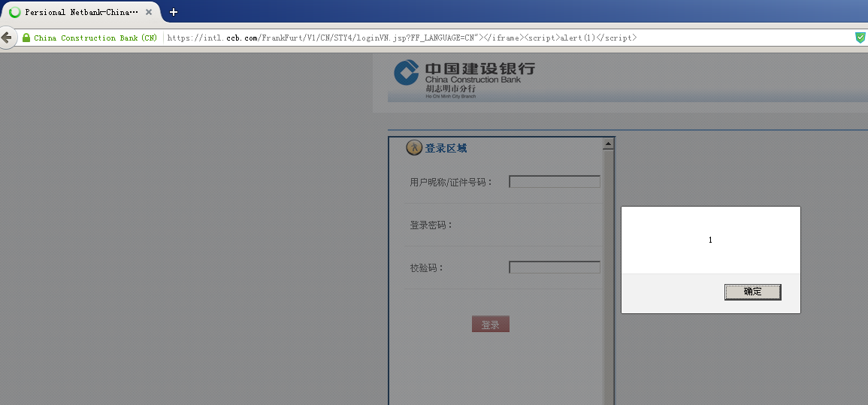Image resolution: width=868 pixels, height=405 pixels.
Task: Click the 登录区域 person icon
Action: pos(414,148)
